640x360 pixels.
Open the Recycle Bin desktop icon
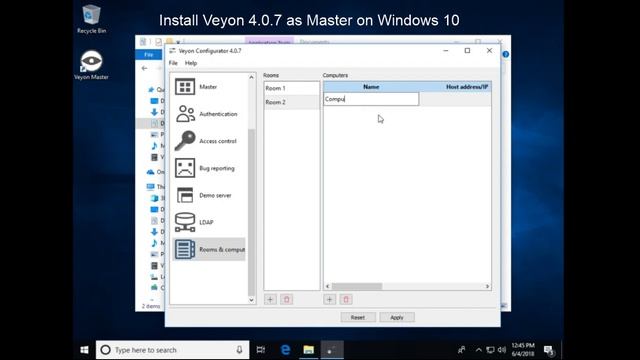pos(91,19)
